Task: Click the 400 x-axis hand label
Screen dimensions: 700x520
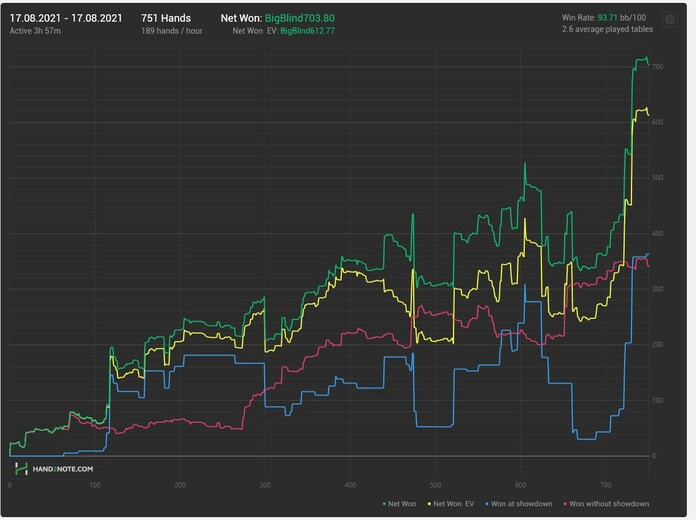Action: [x=350, y=485]
